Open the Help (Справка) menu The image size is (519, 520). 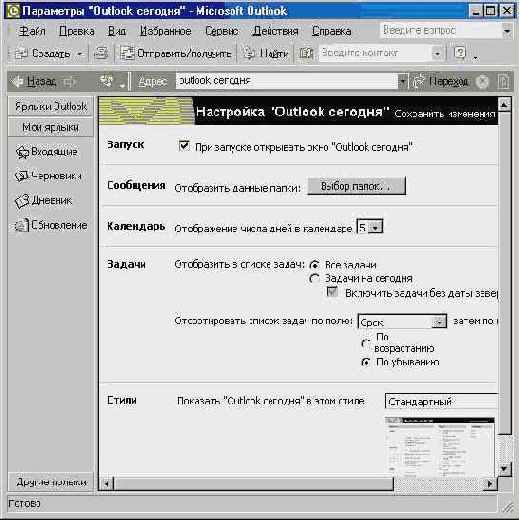point(332,31)
